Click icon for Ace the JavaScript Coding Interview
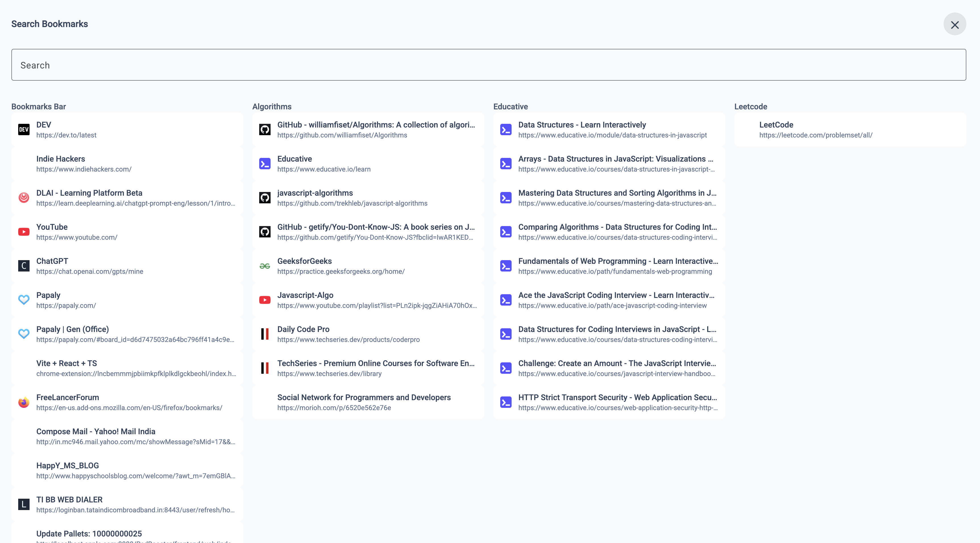Viewport: 980px width, 543px height. 506,300
